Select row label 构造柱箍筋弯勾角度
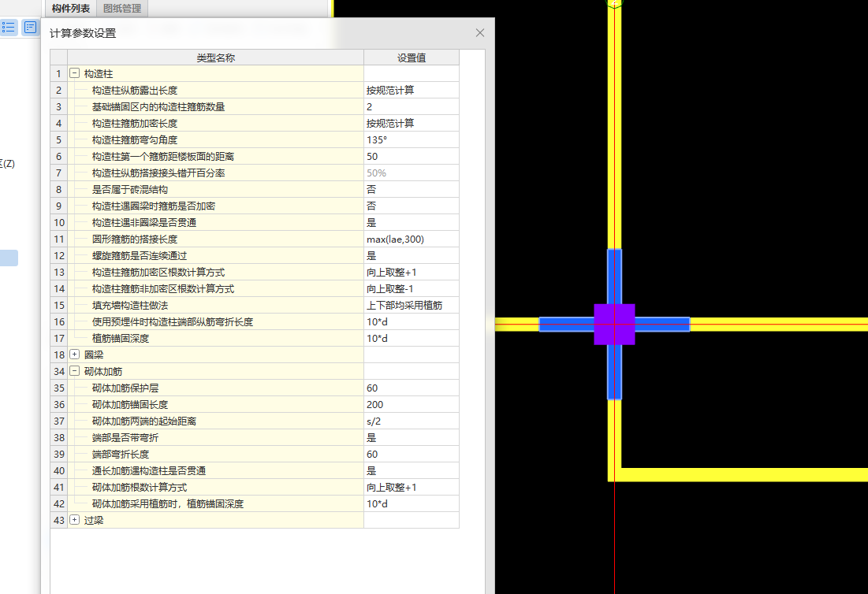The width and height of the screenshot is (868, 594). [x=135, y=140]
